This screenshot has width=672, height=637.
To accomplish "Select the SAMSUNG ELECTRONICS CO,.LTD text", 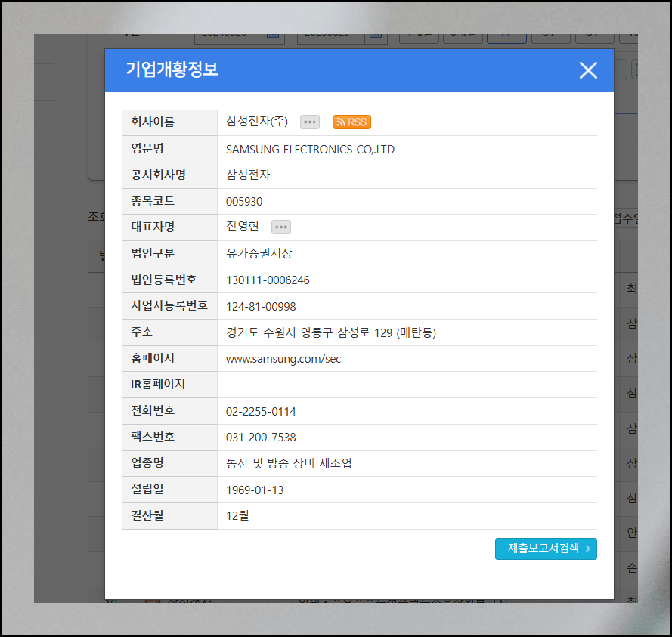I will 310,149.
